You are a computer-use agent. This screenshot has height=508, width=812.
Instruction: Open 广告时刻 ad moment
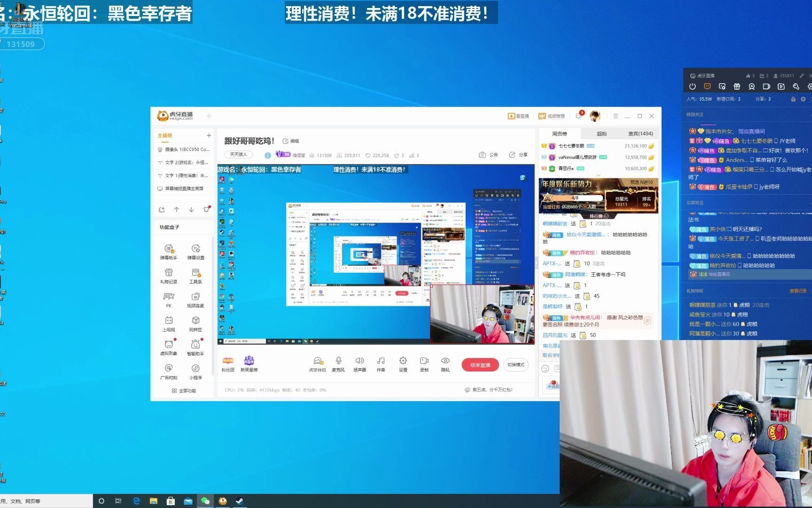(169, 372)
